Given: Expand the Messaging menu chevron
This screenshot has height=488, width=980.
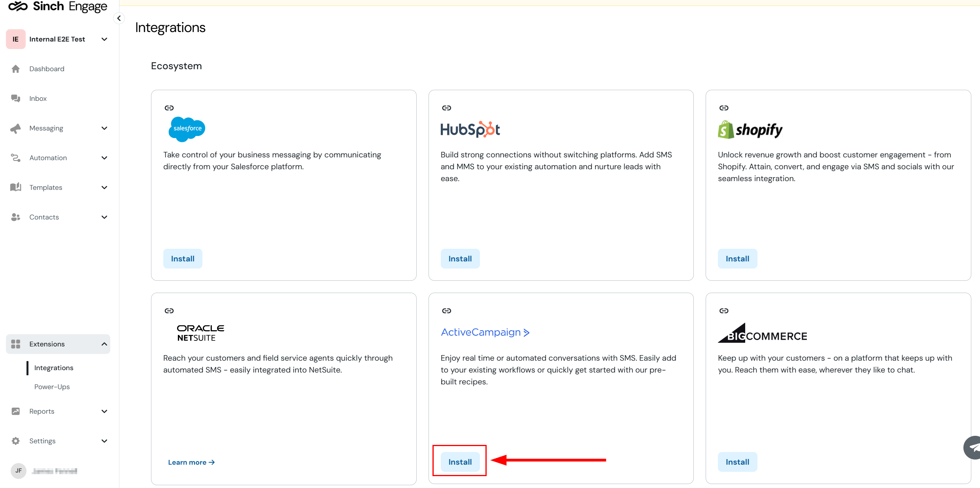Looking at the screenshot, I should 104,128.
